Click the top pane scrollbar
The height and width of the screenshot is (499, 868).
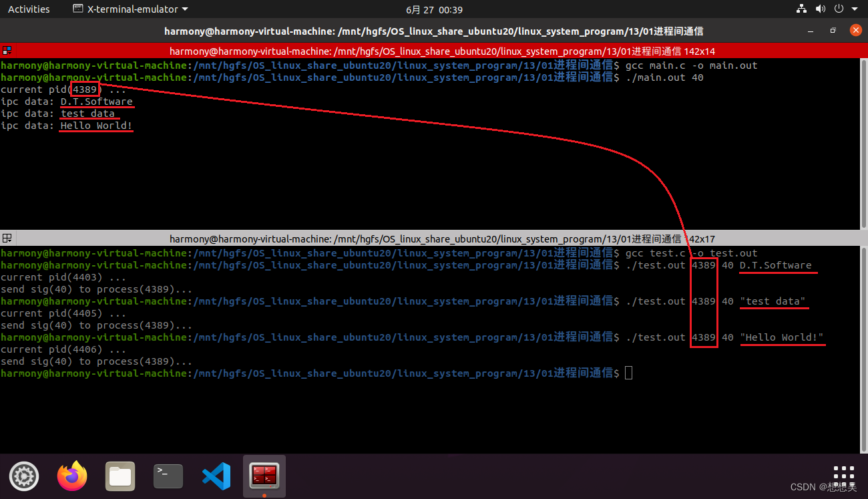click(x=864, y=144)
